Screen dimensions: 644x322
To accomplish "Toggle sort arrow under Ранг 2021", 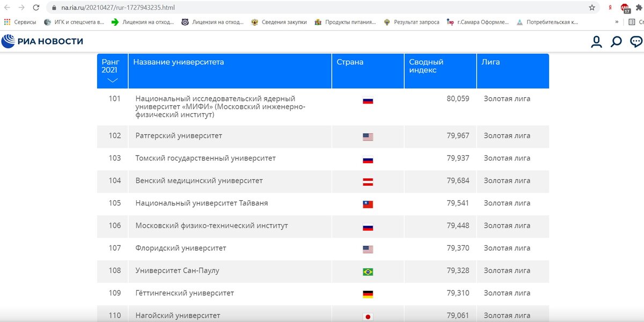I will (112, 80).
